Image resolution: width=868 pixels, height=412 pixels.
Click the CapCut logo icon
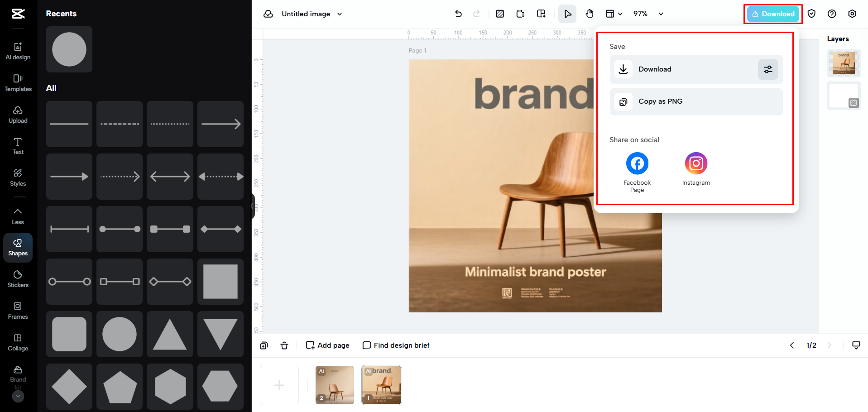coord(18,14)
